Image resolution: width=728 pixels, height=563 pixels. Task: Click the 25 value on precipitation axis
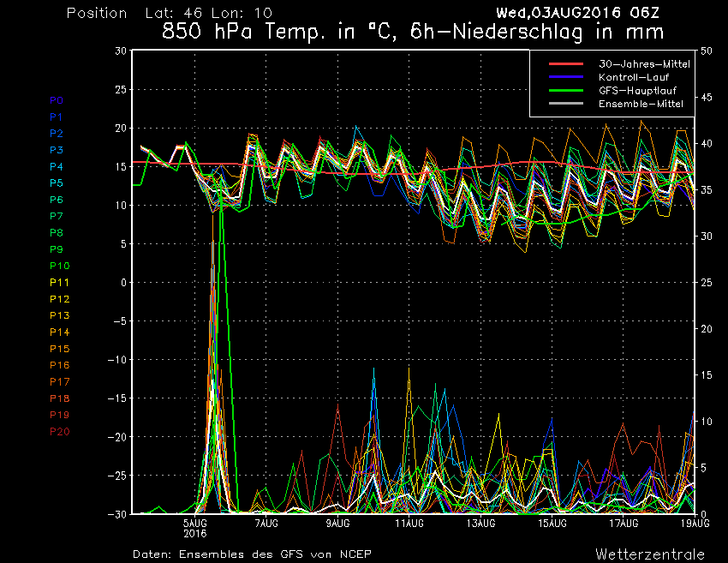tap(707, 283)
